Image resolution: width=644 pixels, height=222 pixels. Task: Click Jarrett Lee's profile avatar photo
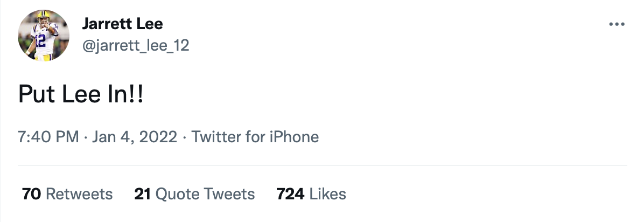(x=44, y=36)
